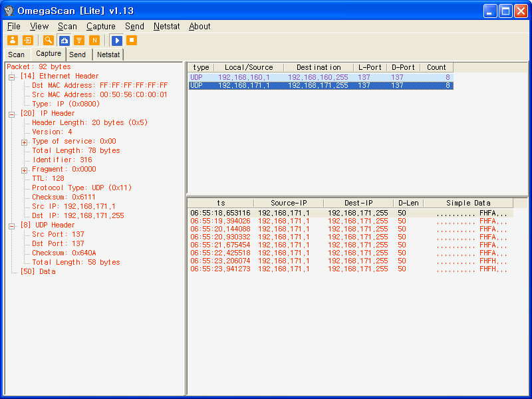Collapse the Ethernet Header tree node

click(x=12, y=76)
